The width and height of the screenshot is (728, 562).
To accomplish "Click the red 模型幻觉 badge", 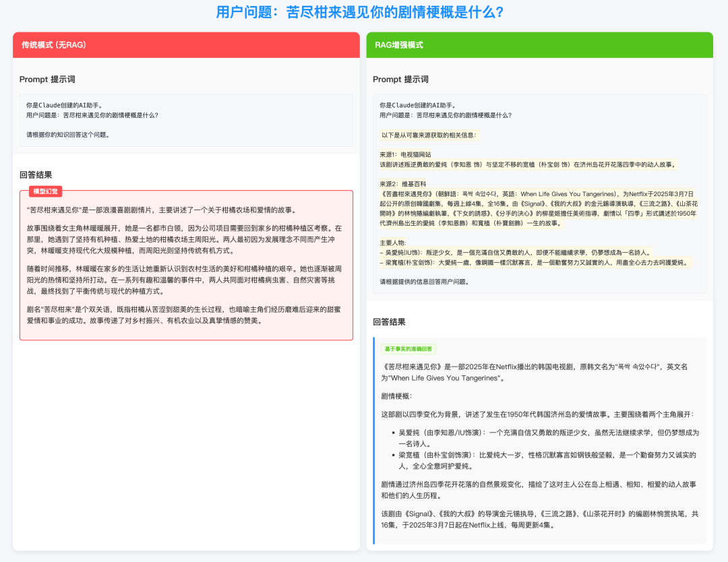I will [x=46, y=191].
